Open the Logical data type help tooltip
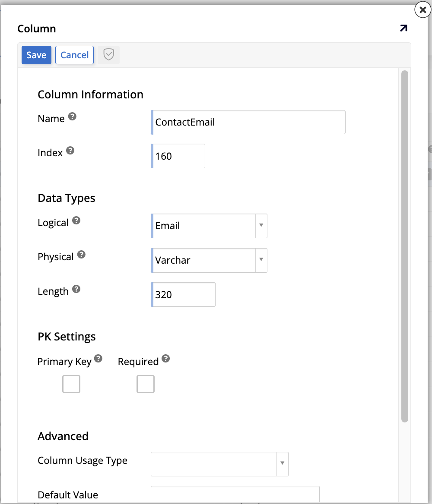This screenshot has width=432, height=504. pyautogui.click(x=76, y=220)
